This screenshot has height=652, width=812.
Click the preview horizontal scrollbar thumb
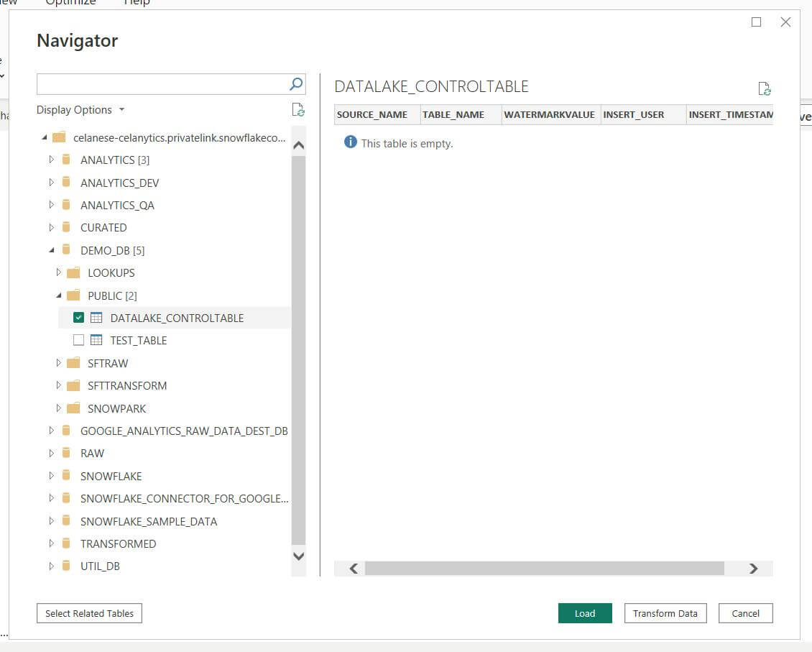(544, 569)
